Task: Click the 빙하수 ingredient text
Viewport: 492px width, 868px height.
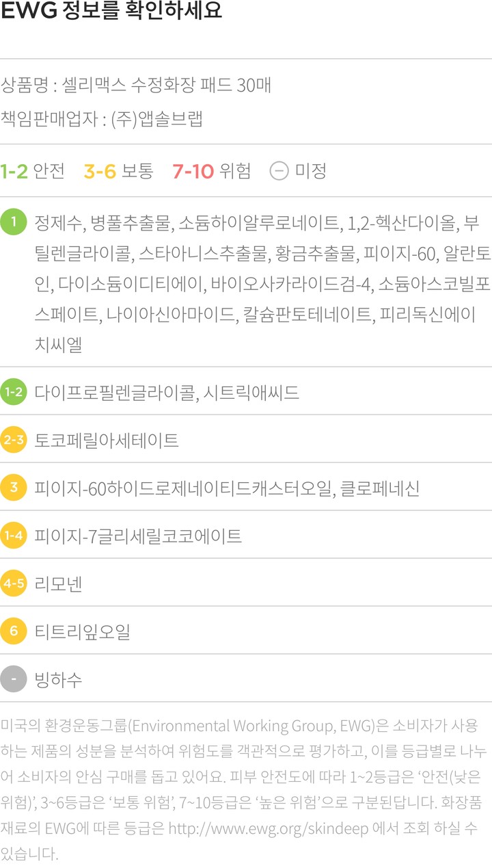Action: 59,679
